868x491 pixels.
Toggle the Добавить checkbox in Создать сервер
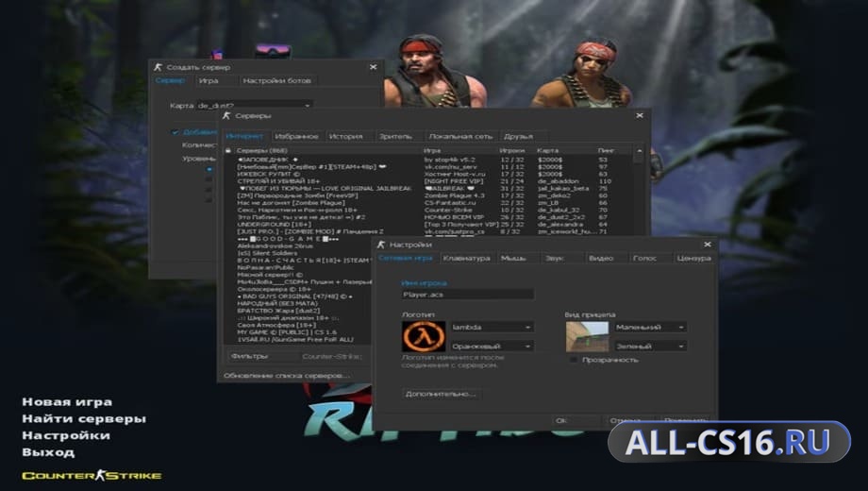tap(175, 132)
